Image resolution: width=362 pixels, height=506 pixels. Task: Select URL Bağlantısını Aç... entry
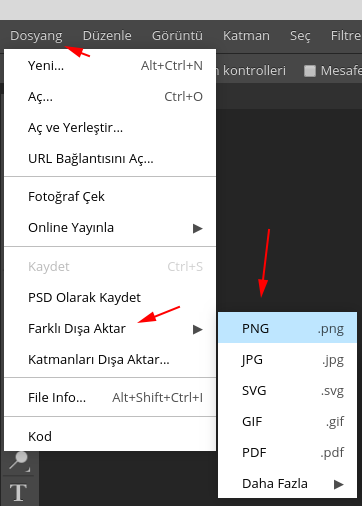click(110, 159)
